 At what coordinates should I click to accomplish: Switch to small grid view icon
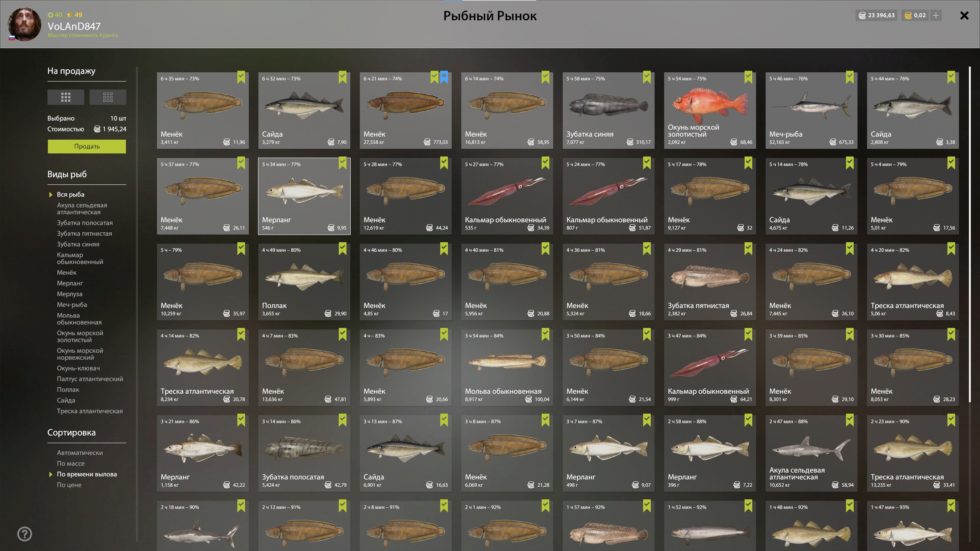pyautogui.click(x=108, y=97)
